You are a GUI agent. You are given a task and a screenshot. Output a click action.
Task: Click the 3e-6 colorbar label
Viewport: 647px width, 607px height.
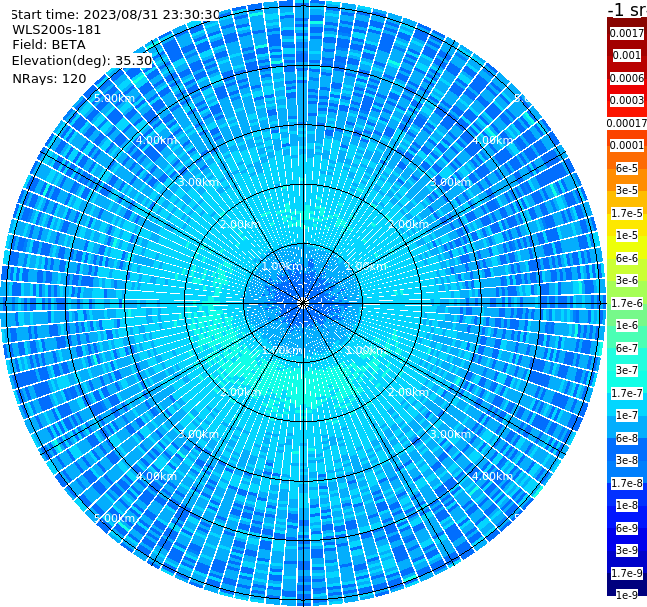point(627,280)
